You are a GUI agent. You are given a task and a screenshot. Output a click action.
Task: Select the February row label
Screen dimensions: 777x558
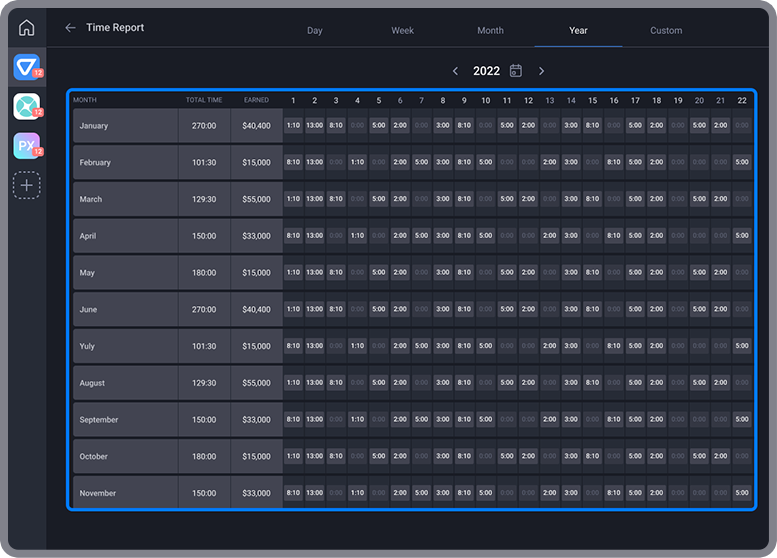95,163
